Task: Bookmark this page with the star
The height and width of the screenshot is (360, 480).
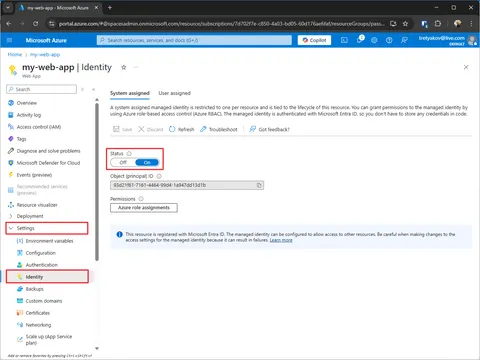Action: [x=405, y=24]
